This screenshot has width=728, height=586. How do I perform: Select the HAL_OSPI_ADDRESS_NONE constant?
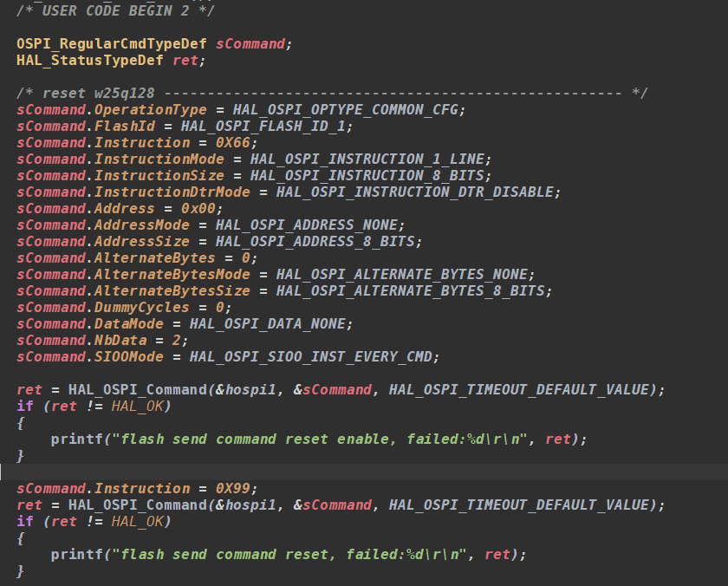(312, 225)
